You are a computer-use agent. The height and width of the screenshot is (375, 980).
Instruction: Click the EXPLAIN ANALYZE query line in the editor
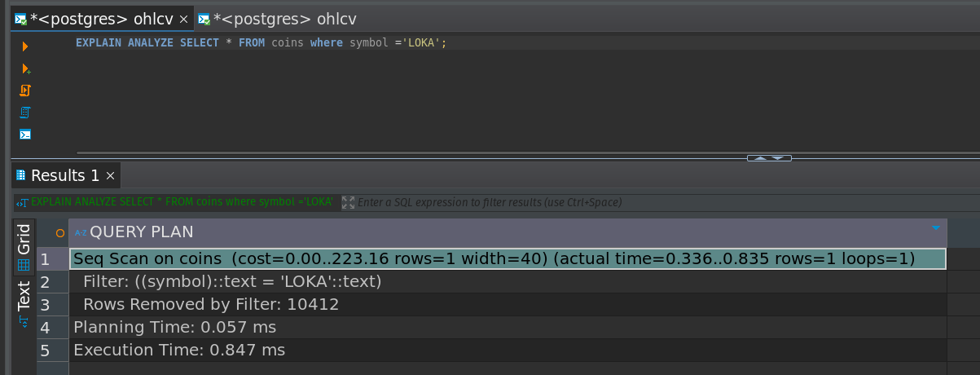pos(261,42)
